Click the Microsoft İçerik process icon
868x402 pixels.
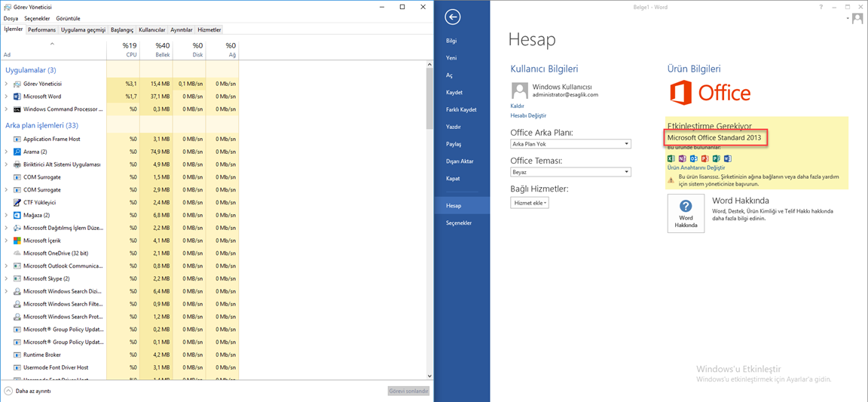17,241
